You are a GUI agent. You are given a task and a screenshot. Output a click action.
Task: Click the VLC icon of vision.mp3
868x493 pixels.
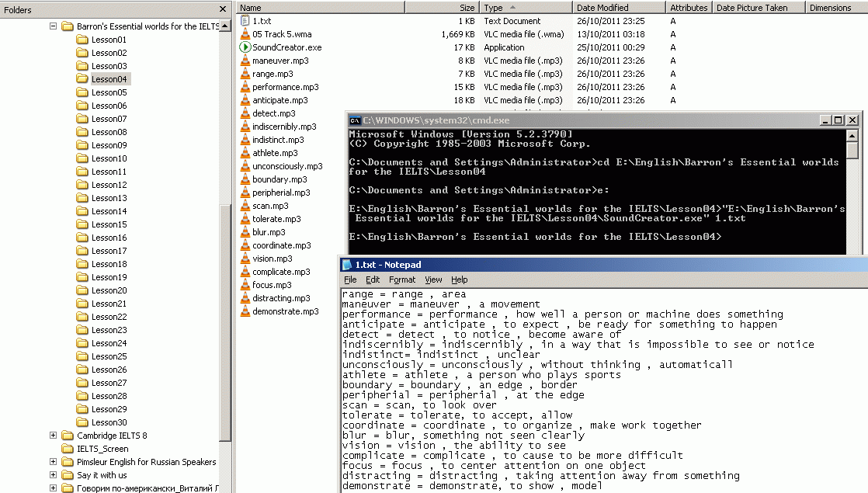(245, 259)
